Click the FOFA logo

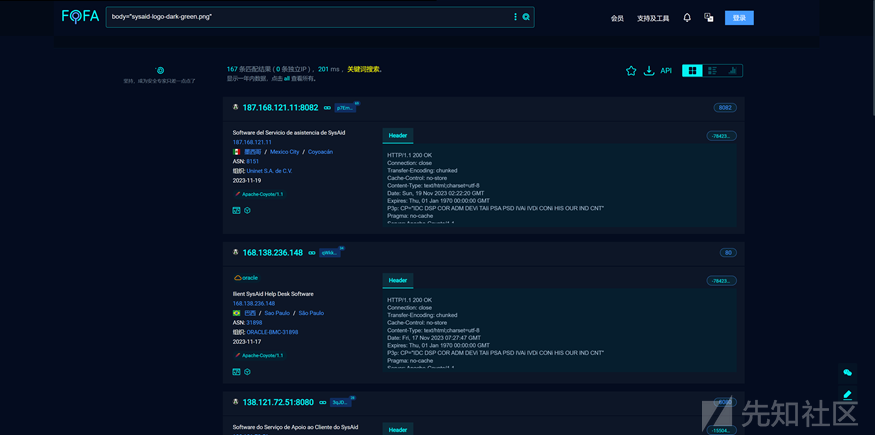tap(79, 17)
